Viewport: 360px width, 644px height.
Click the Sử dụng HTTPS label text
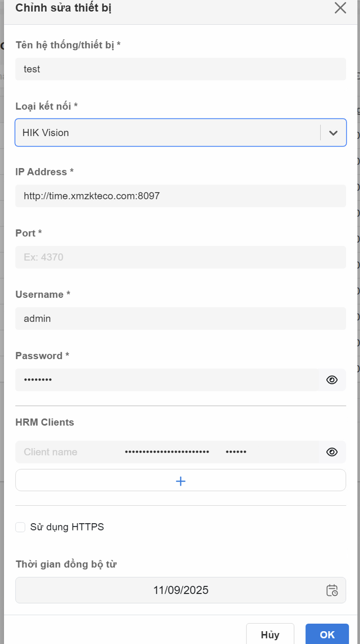(67, 527)
